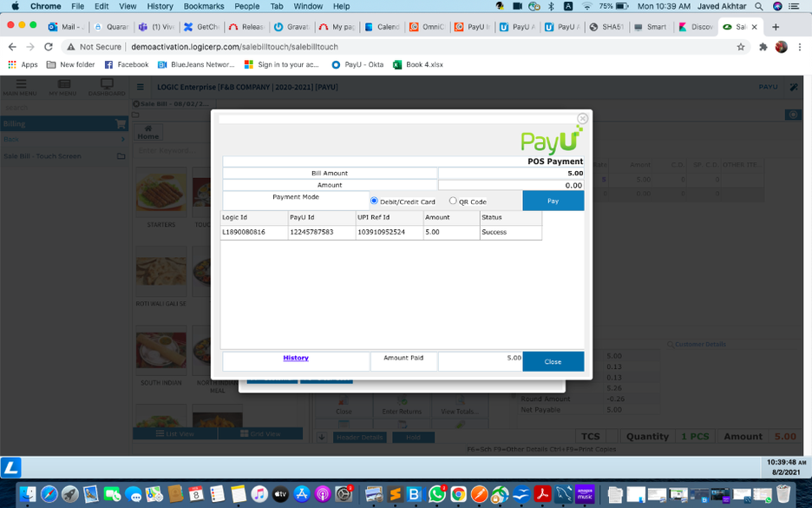
Task: Click the Status column header
Action: coord(511,218)
